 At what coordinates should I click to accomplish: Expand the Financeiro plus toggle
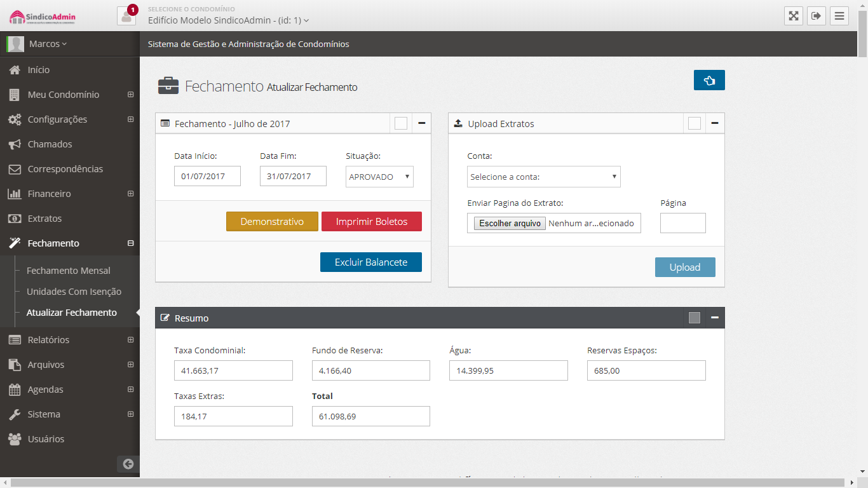(130, 194)
